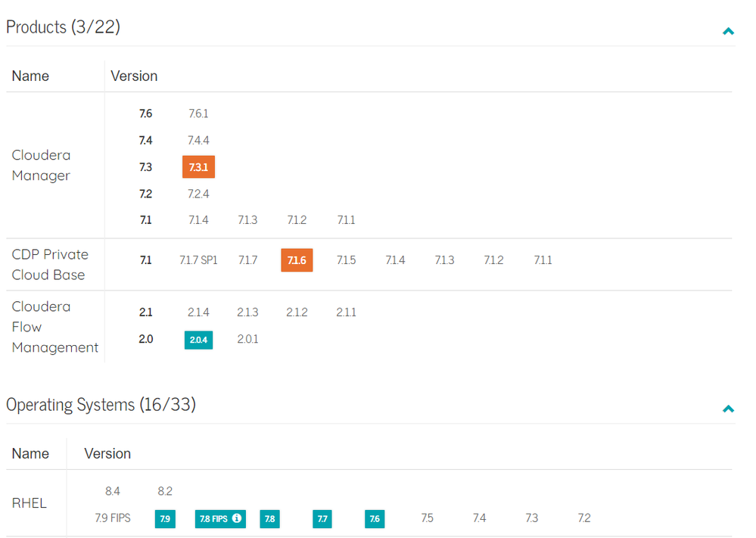Select CDP Private Cloud Base 7.1.5
The width and height of the screenshot is (756, 538).
click(x=346, y=260)
